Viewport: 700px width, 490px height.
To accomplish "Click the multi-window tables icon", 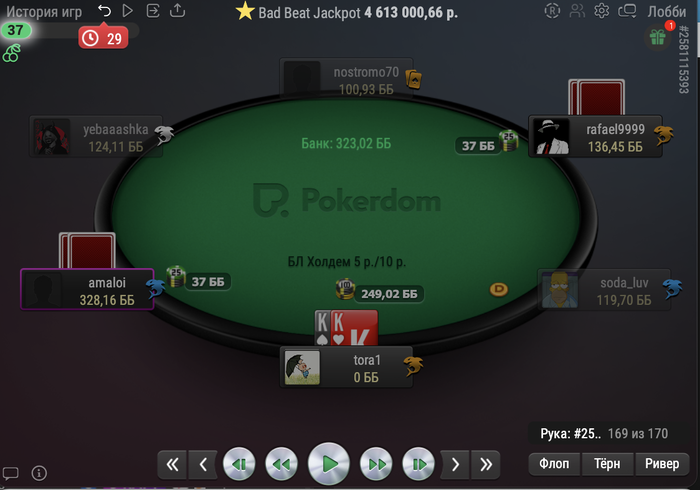I will 627,11.
